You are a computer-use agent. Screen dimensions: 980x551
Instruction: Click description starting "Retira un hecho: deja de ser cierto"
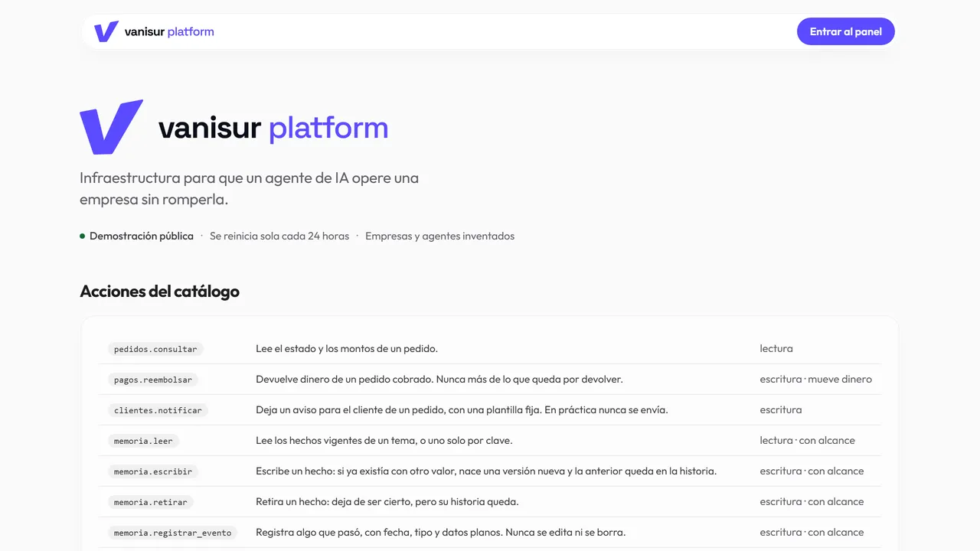click(387, 502)
